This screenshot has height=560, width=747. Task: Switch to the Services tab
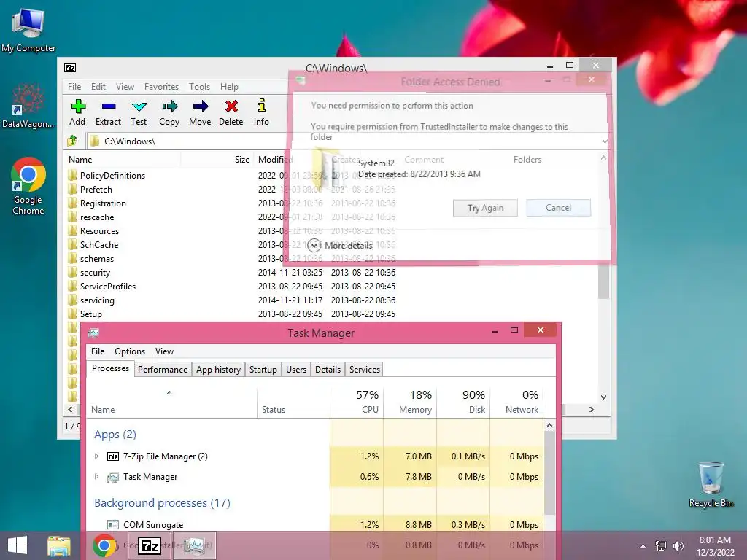[x=365, y=370]
